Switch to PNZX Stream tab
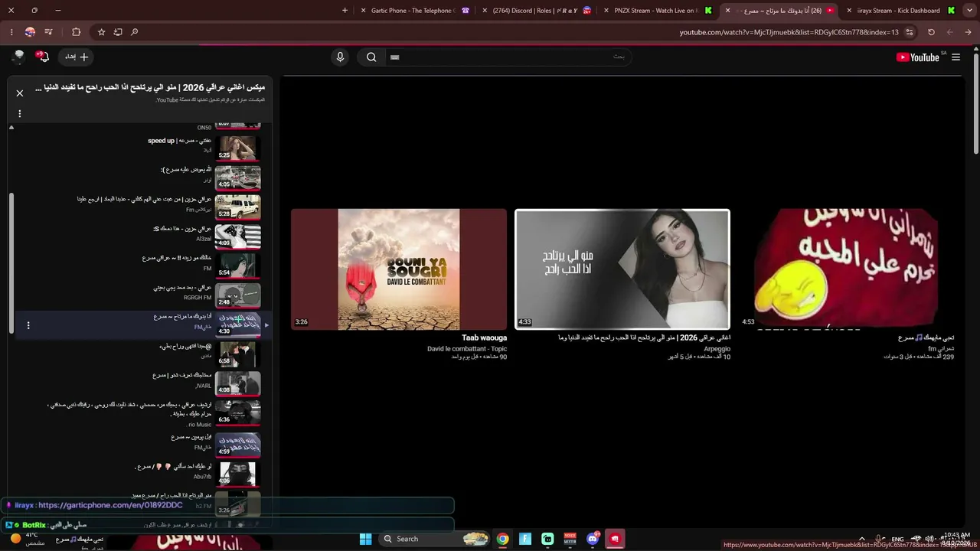This screenshot has height=551, width=980. pos(658,11)
